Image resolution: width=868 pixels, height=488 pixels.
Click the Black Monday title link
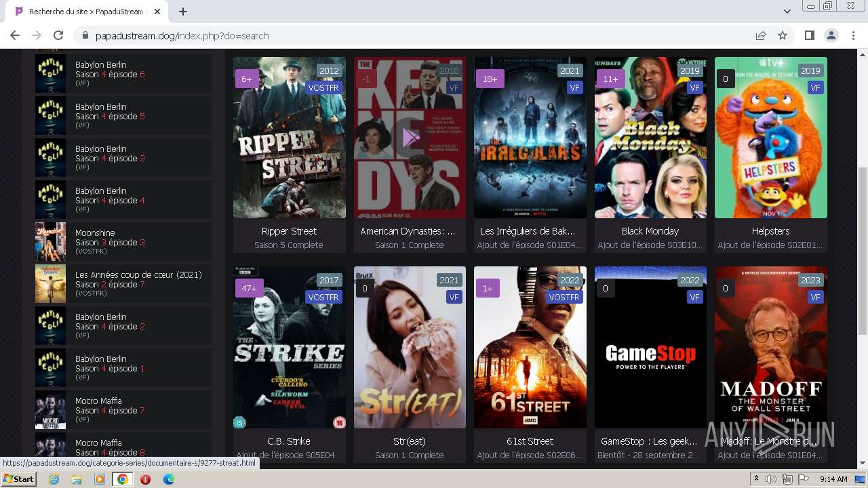[x=650, y=231]
